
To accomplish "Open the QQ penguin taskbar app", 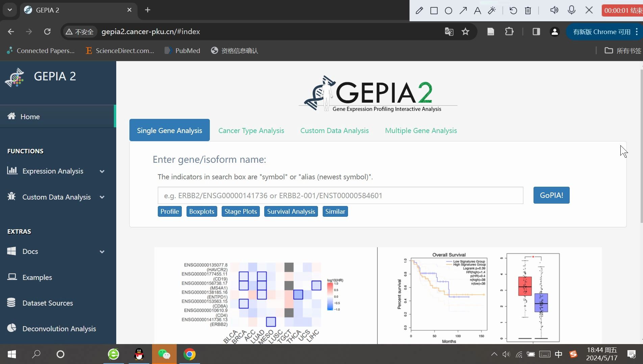I will coord(139,354).
